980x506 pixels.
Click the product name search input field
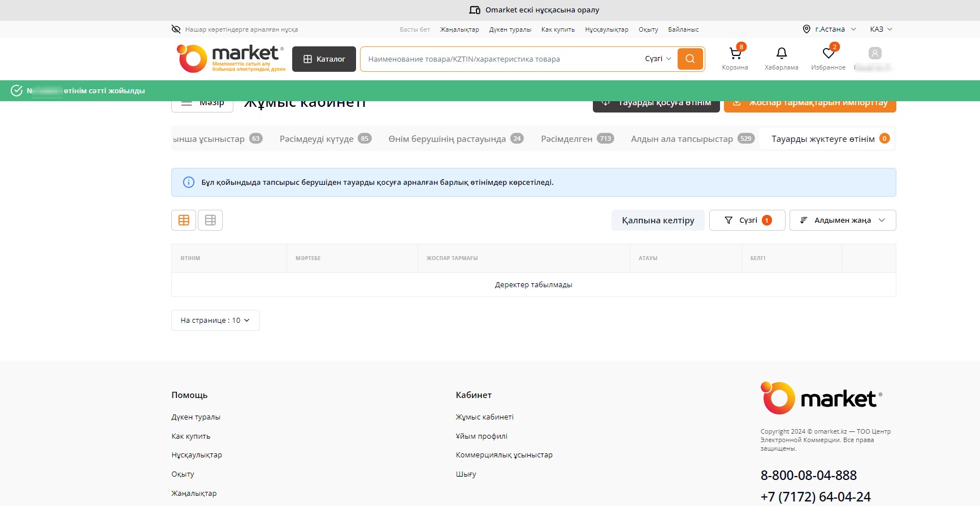(x=500, y=59)
